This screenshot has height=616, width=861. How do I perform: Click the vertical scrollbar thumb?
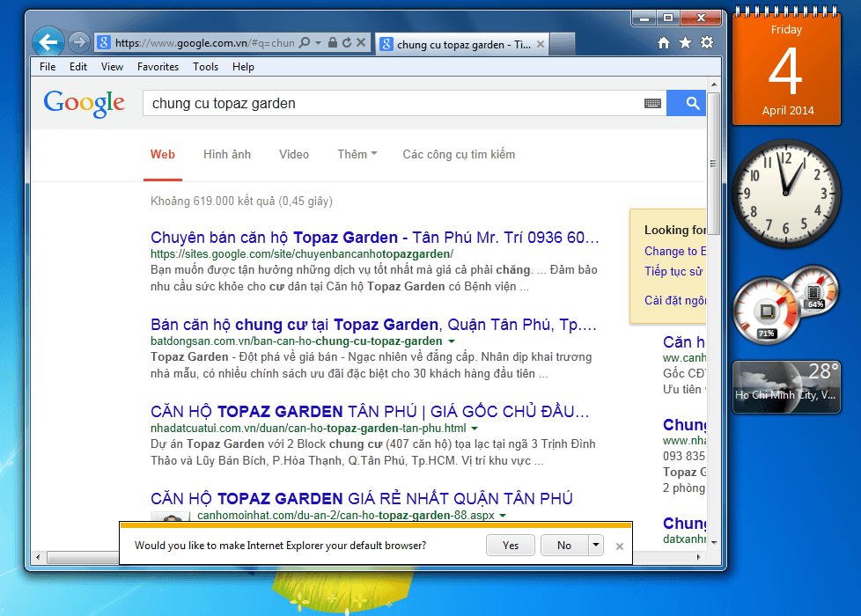pos(714,164)
